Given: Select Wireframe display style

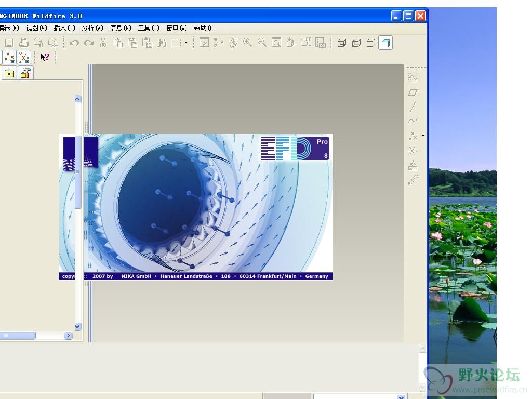Looking at the screenshot, I should [342, 43].
